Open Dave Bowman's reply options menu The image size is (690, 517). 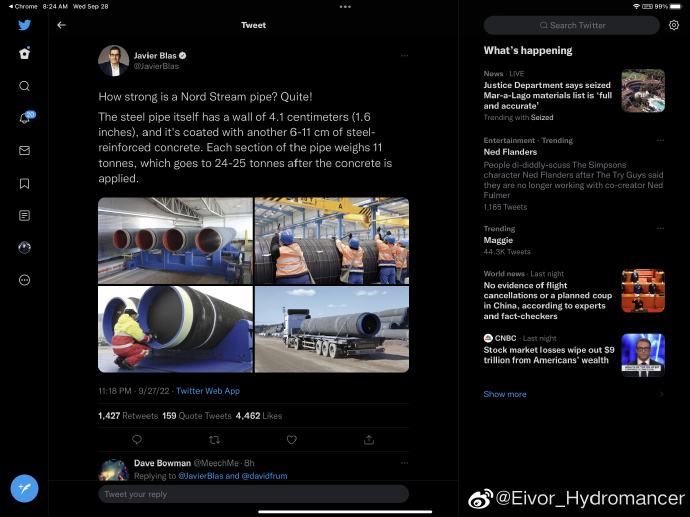(x=404, y=463)
